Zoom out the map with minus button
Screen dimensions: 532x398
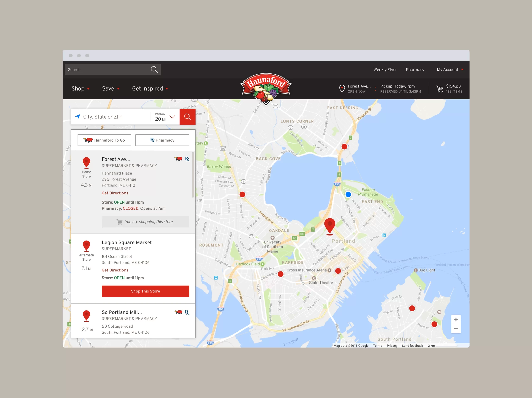point(456,329)
